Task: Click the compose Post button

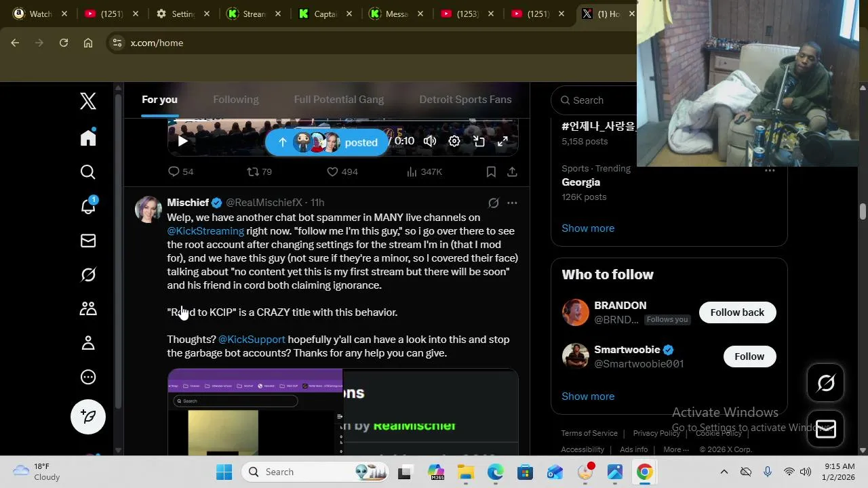Action: (x=88, y=416)
